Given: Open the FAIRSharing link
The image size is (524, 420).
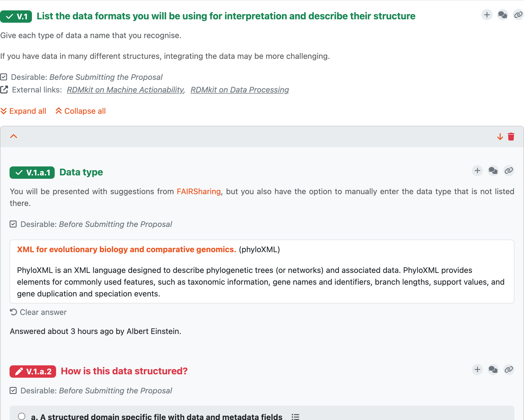Looking at the screenshot, I should pyautogui.click(x=199, y=191).
